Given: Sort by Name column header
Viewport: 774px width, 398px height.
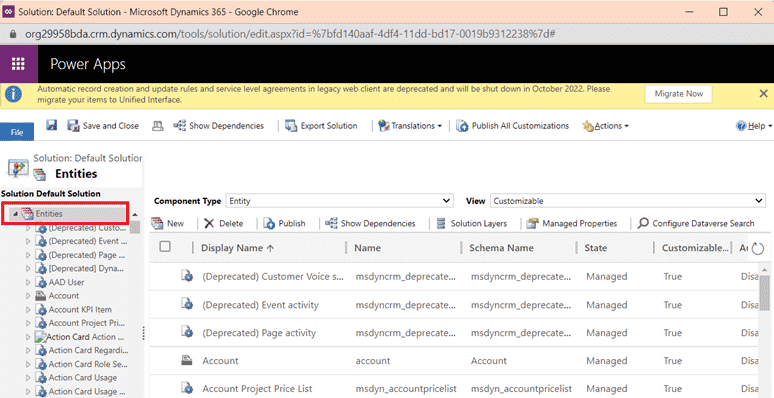Looking at the screenshot, I should (367, 248).
